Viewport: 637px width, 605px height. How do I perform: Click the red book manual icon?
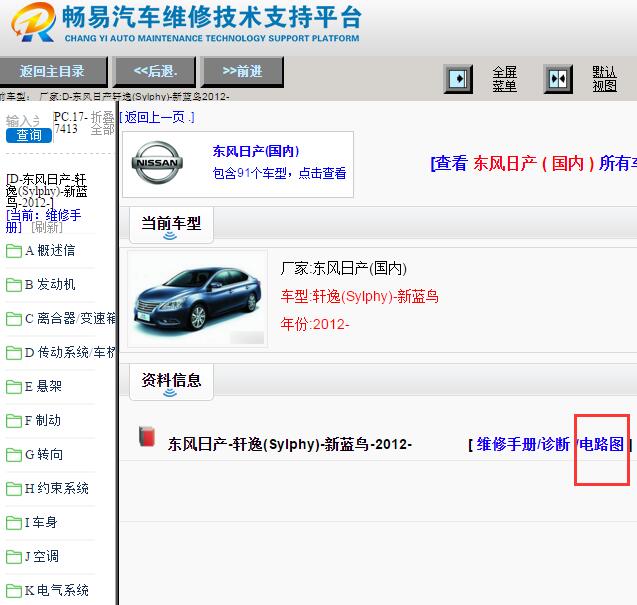[x=147, y=437]
